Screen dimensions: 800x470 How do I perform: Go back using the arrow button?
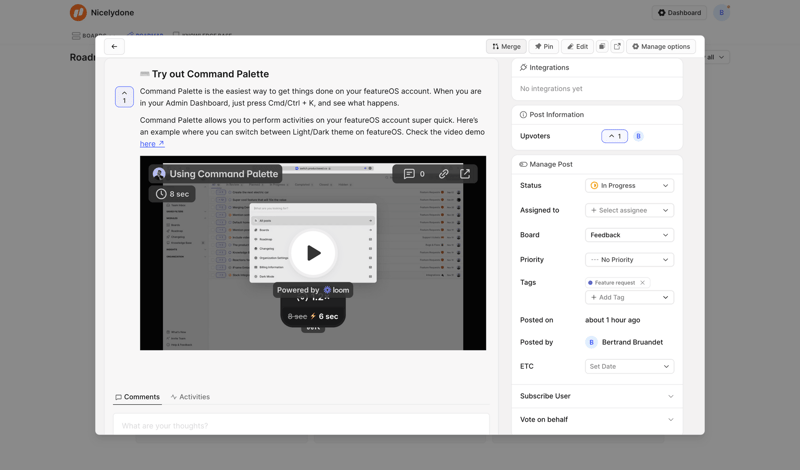[x=114, y=46]
